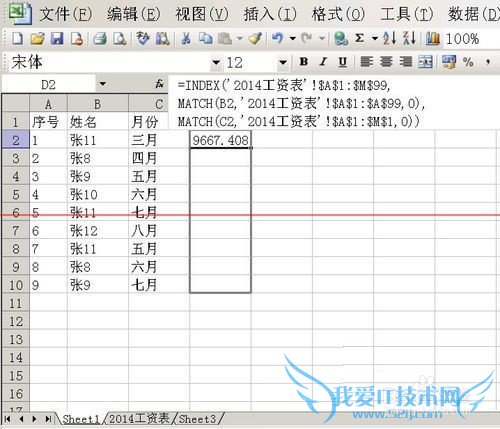Toggle Bold formatting
The image size is (500, 429).
point(304,62)
